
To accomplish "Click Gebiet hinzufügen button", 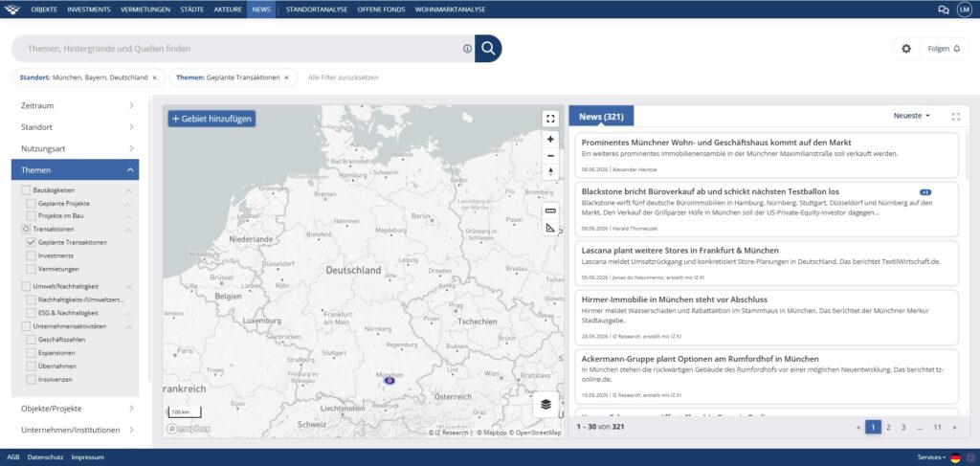I will click(x=212, y=119).
